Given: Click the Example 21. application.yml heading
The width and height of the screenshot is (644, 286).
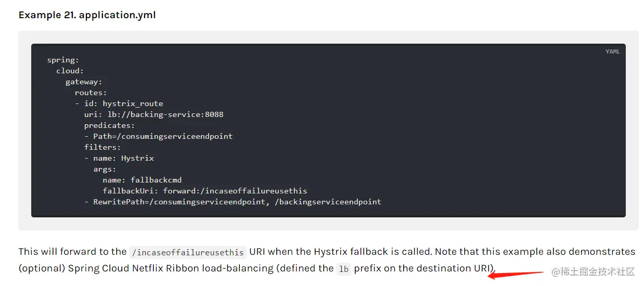Looking at the screenshot, I should click(x=87, y=15).
